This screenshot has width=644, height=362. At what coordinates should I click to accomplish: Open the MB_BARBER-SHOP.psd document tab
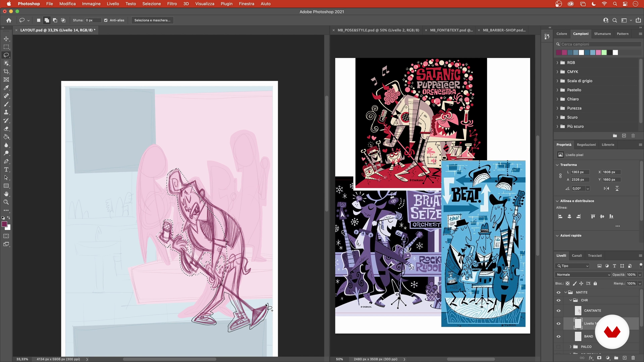[x=504, y=30]
